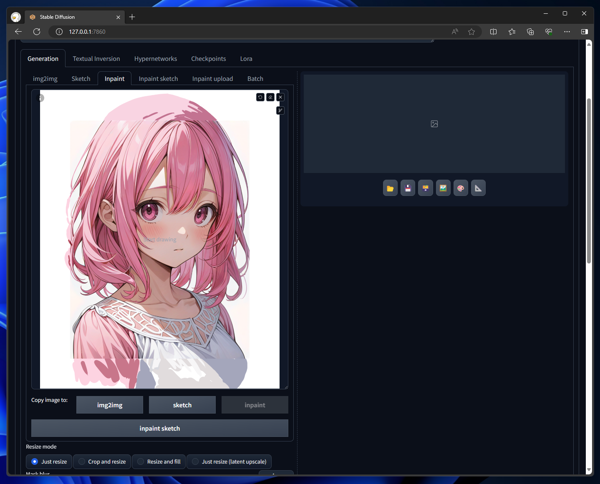Switch to the img2img sub-tab
The width and height of the screenshot is (600, 484).
45,78
